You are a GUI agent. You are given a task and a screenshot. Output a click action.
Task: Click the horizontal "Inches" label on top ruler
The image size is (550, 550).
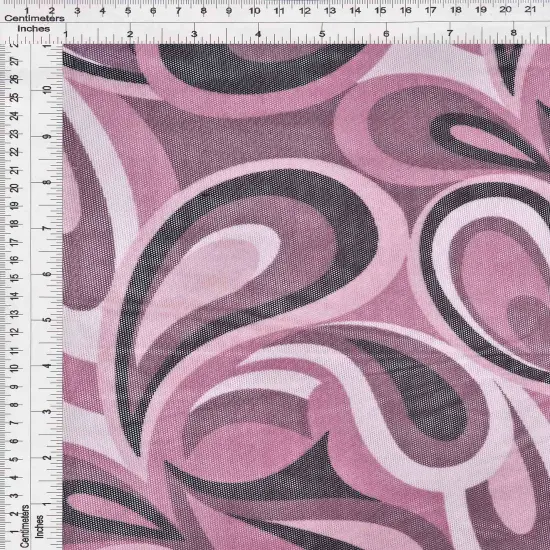[34, 29]
